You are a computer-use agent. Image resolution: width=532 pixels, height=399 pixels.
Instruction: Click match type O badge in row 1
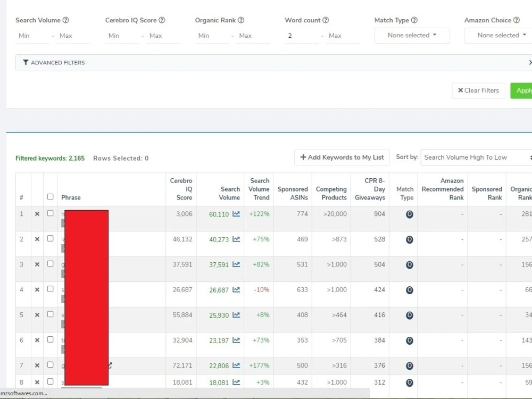coord(410,214)
